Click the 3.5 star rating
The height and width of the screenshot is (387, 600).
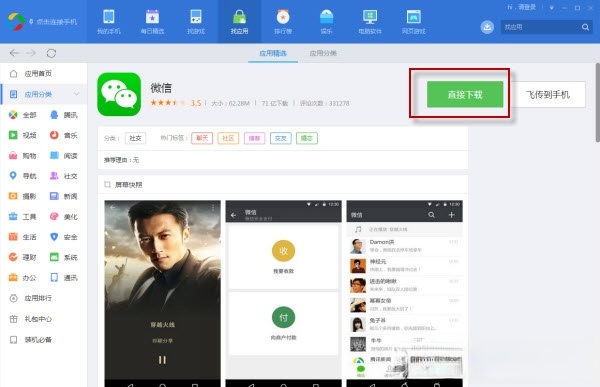(x=176, y=103)
